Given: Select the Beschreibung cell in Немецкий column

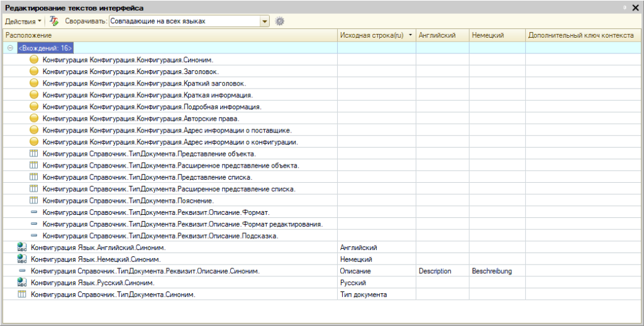Looking at the screenshot, I should (x=497, y=271).
